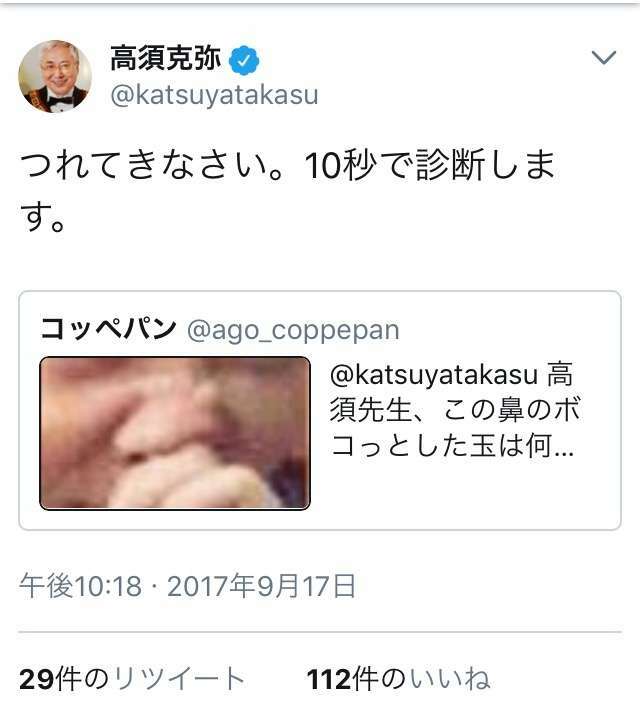Expand the tweet options chevron
The width and height of the screenshot is (640, 715).
604,57
